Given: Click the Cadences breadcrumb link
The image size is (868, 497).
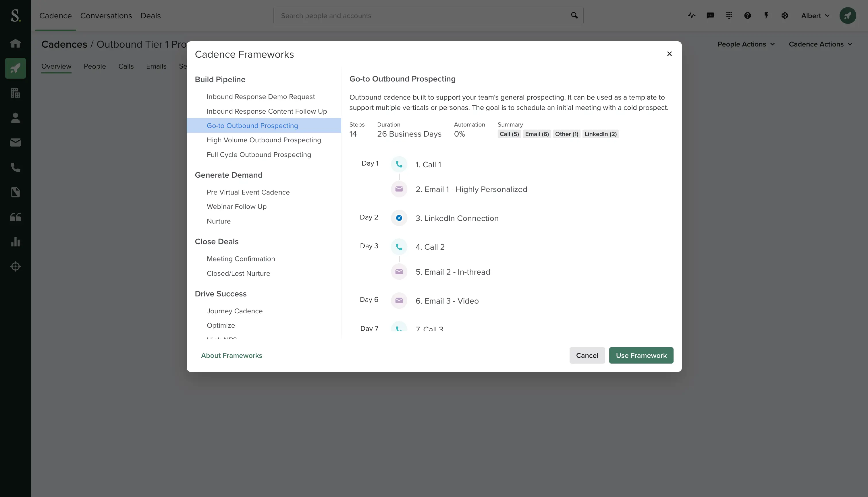Looking at the screenshot, I should [64, 44].
